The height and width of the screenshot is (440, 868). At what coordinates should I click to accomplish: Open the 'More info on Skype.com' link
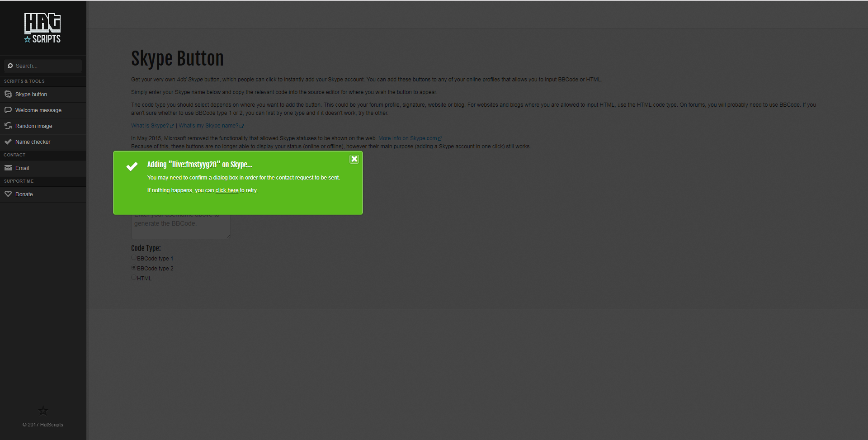410,138
